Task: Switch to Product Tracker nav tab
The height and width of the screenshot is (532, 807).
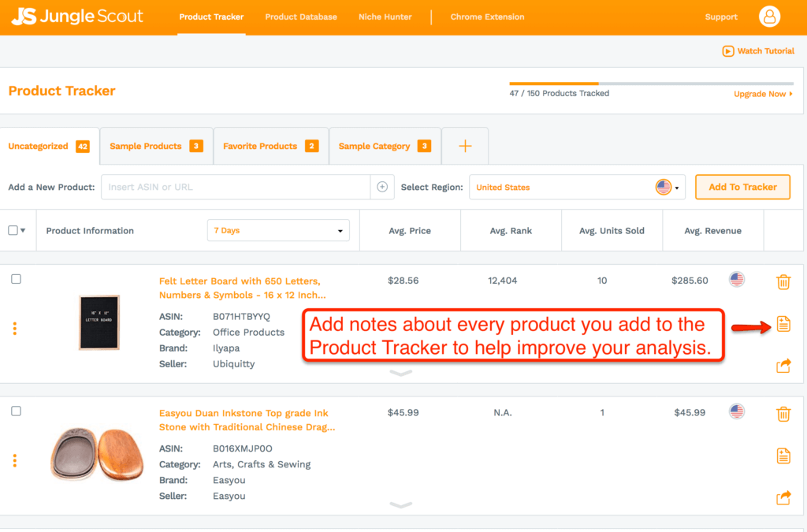Action: click(x=211, y=17)
